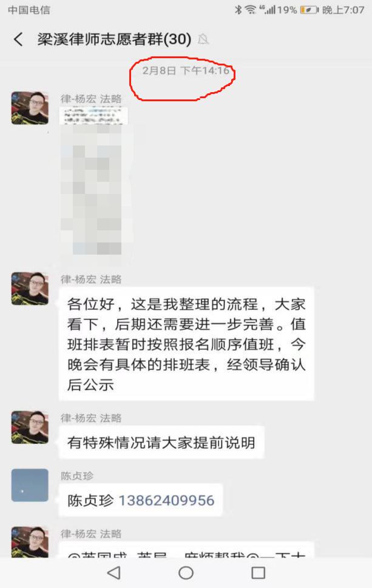This screenshot has width=372, height=588.
Task: Select the 有特殊情况请大家提前说明 message bubble
Action: [161, 443]
